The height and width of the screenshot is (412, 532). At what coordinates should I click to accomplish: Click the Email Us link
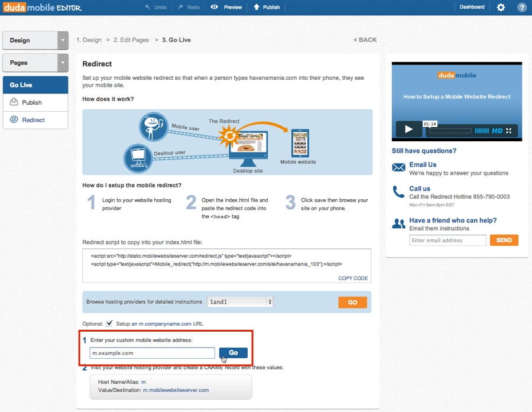point(423,164)
